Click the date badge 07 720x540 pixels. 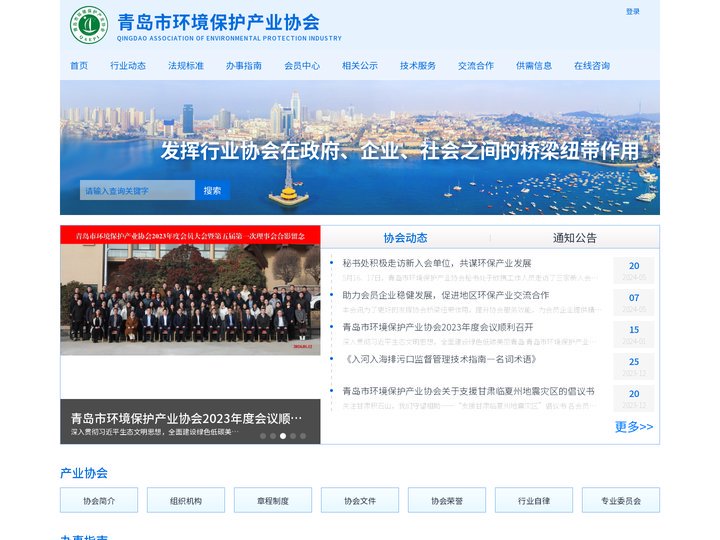[634, 303]
